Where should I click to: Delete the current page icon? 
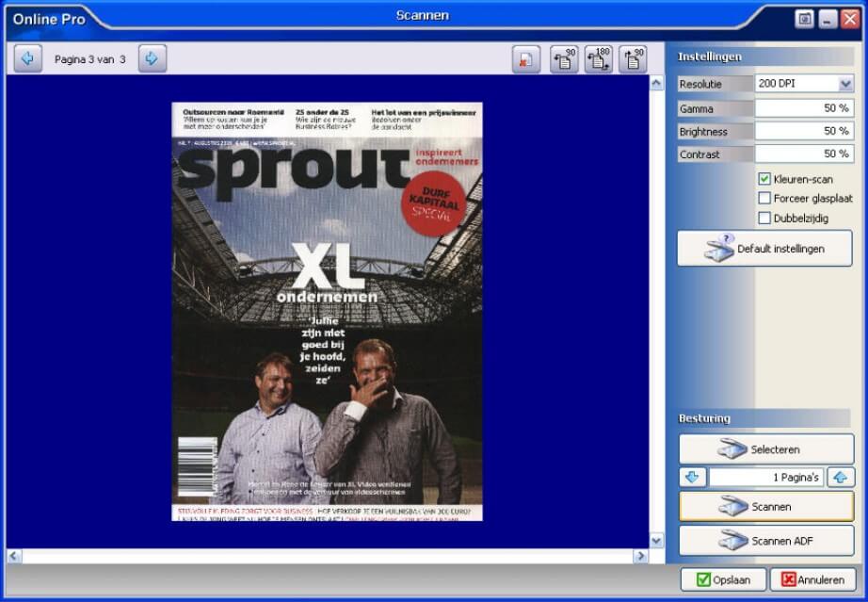pos(526,59)
